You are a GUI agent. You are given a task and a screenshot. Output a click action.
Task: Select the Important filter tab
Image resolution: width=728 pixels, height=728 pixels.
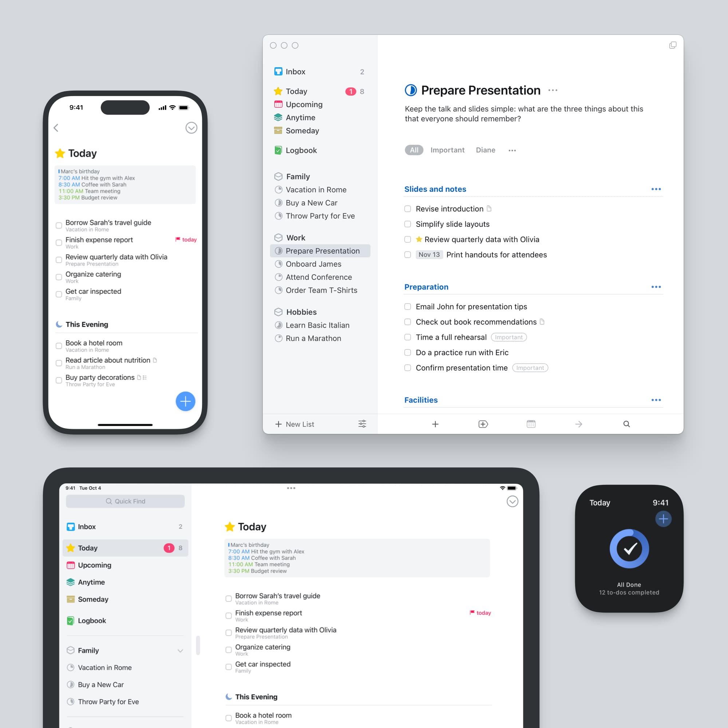click(447, 149)
